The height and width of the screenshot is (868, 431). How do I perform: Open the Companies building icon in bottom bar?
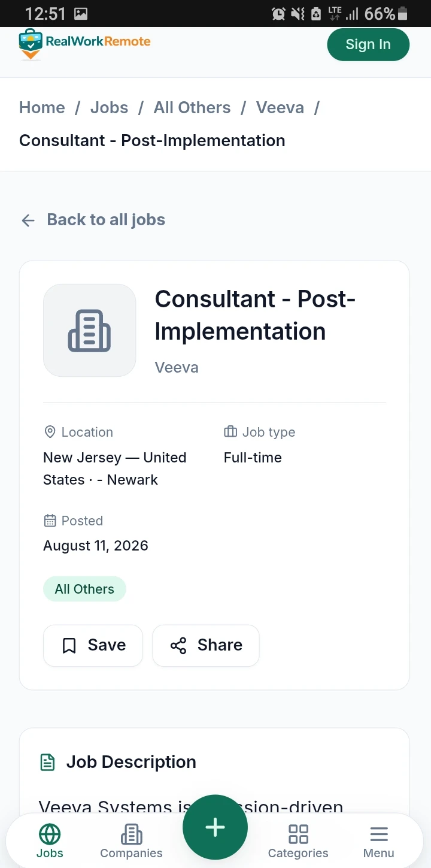point(131,834)
